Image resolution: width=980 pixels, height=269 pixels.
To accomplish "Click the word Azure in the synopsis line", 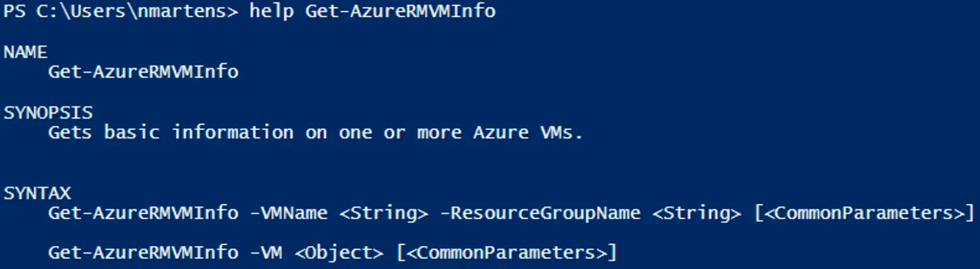I will tap(501, 133).
